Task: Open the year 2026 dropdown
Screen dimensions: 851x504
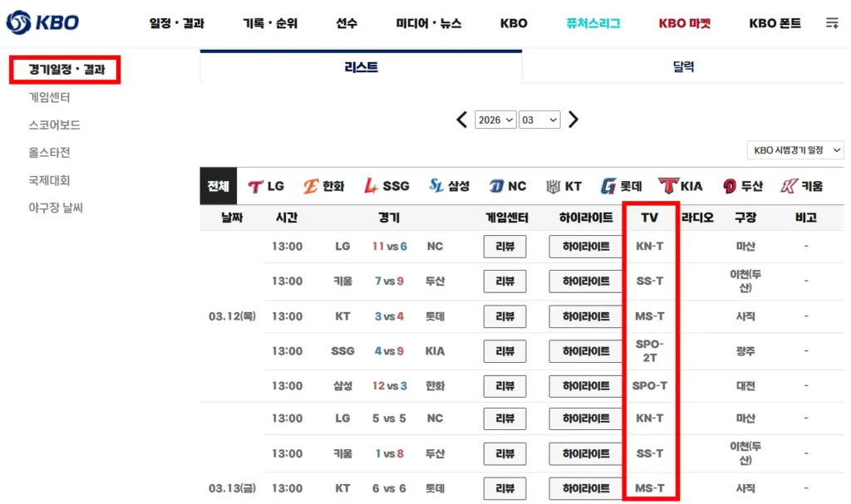Action: [x=495, y=120]
